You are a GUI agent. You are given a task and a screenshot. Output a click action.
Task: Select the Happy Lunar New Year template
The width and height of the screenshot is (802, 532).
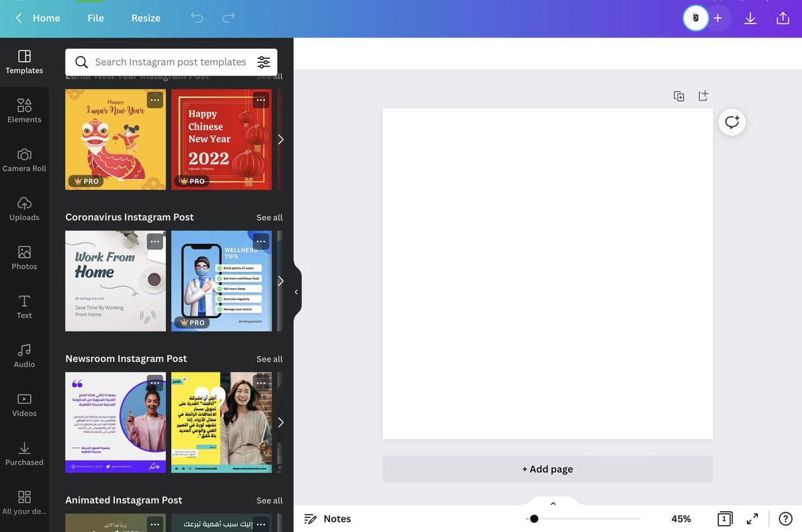[x=116, y=140]
